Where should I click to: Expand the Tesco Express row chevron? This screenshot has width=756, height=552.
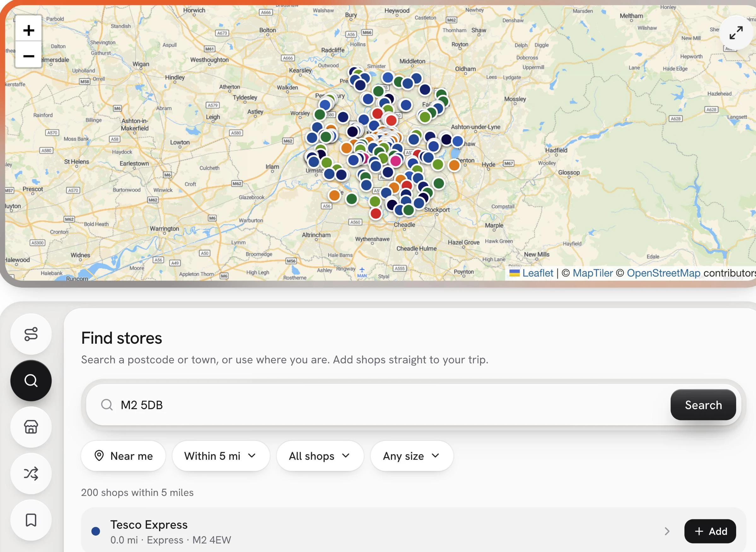pyautogui.click(x=667, y=531)
